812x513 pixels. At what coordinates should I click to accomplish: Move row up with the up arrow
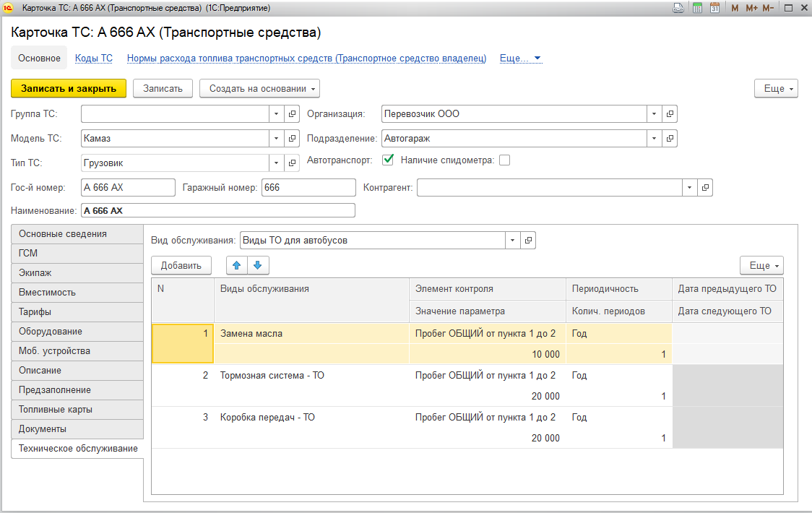236,265
